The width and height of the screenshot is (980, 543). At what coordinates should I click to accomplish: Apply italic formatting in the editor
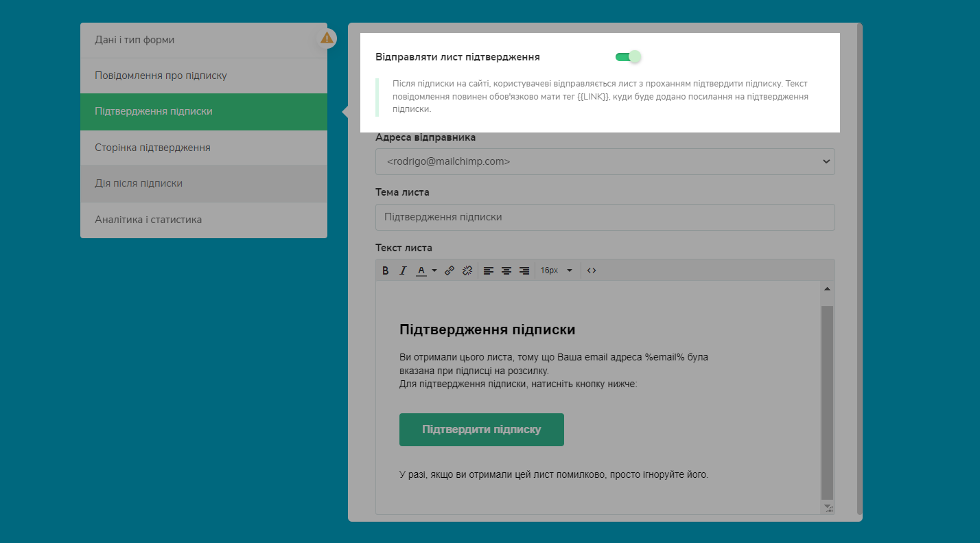tap(404, 270)
